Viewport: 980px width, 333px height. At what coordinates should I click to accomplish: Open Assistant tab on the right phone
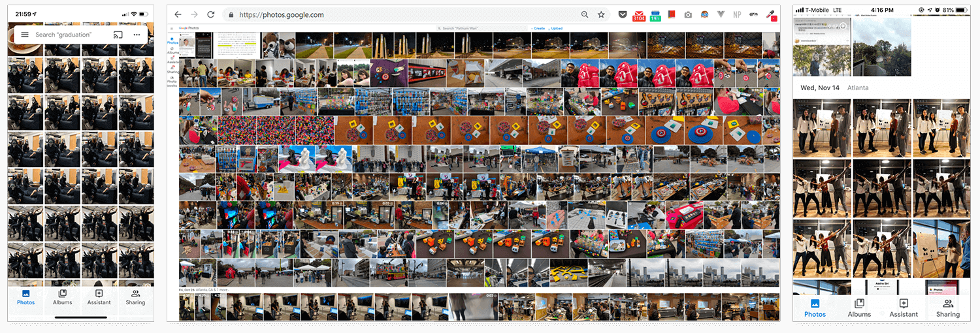(x=904, y=308)
